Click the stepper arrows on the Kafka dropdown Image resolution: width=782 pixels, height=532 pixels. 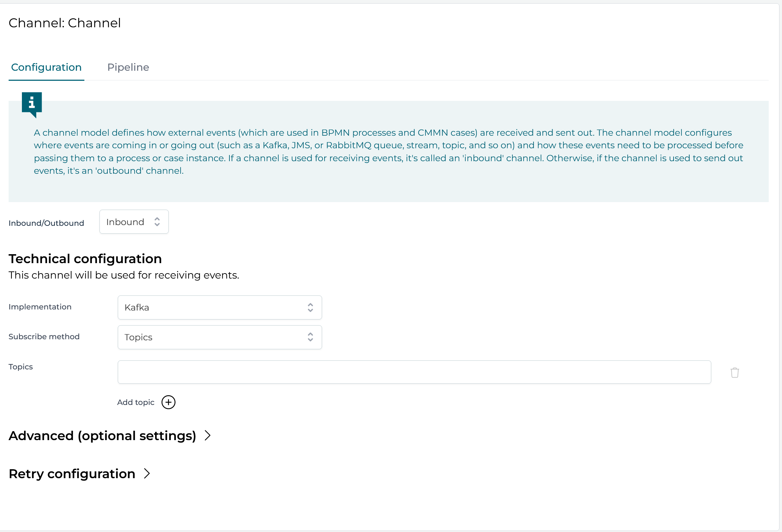tap(310, 307)
